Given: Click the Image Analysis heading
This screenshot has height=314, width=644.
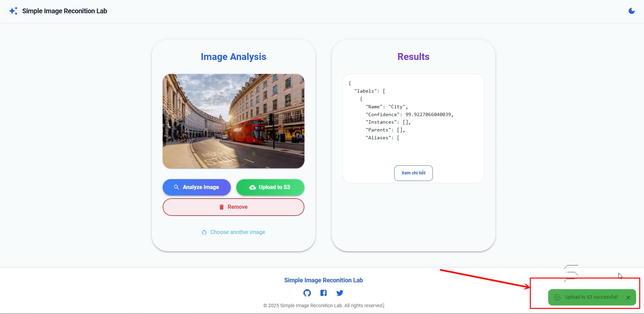Looking at the screenshot, I should tap(234, 57).
